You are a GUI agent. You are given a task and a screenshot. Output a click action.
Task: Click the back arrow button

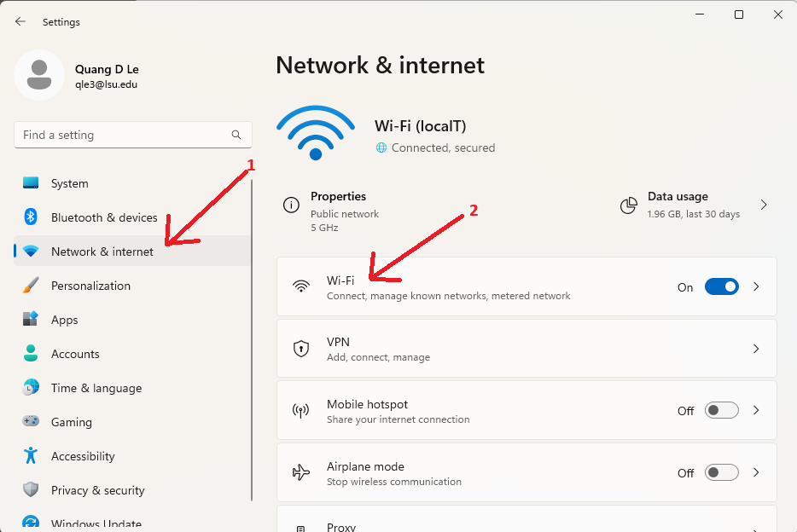(x=20, y=21)
